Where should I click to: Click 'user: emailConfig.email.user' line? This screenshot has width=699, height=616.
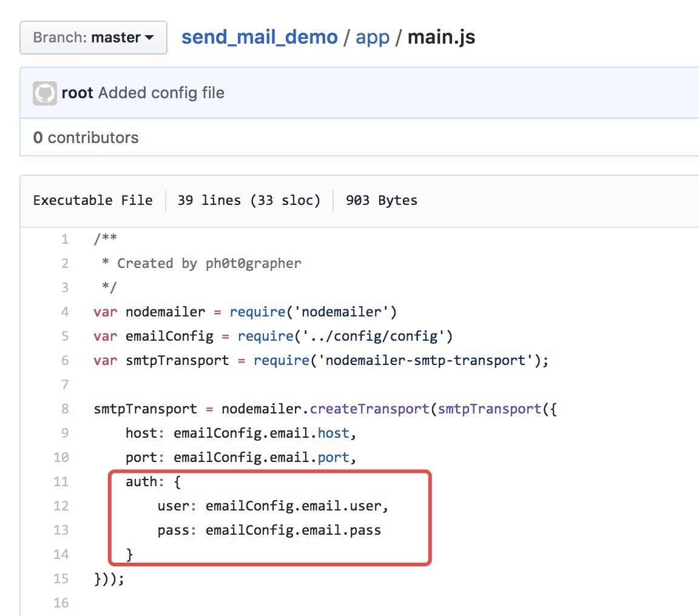pyautogui.click(x=273, y=506)
